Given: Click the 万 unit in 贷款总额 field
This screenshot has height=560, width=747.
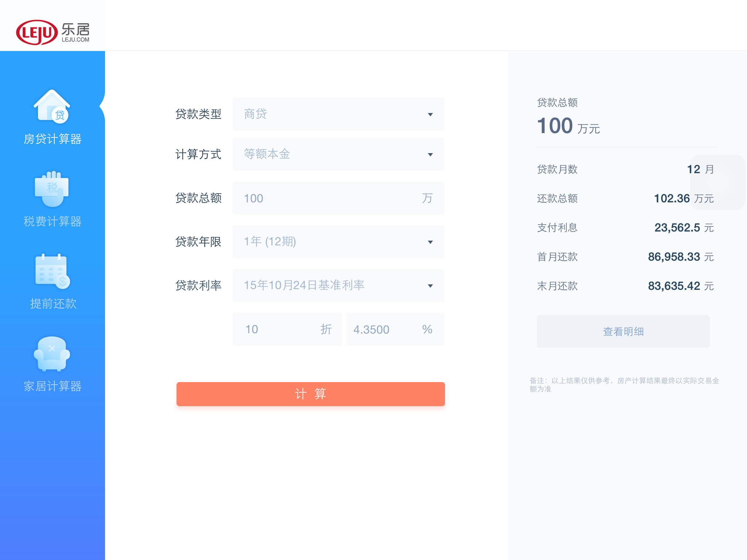Looking at the screenshot, I should coord(427,198).
